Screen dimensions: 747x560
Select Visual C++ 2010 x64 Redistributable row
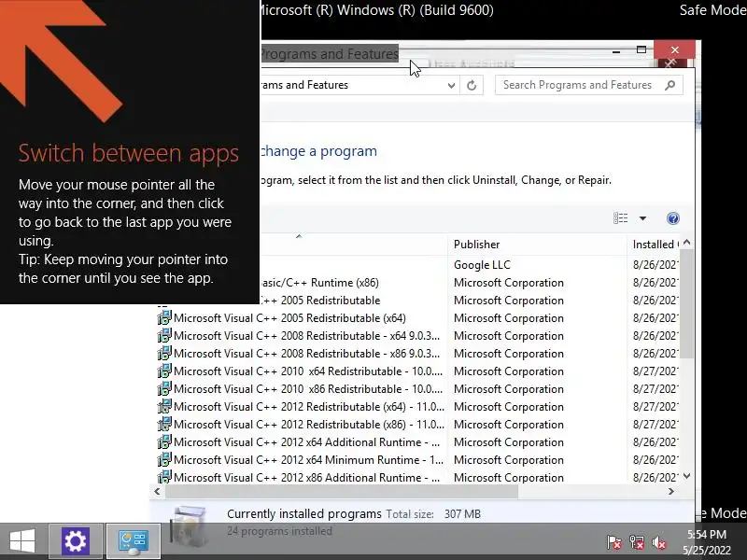[299, 371]
